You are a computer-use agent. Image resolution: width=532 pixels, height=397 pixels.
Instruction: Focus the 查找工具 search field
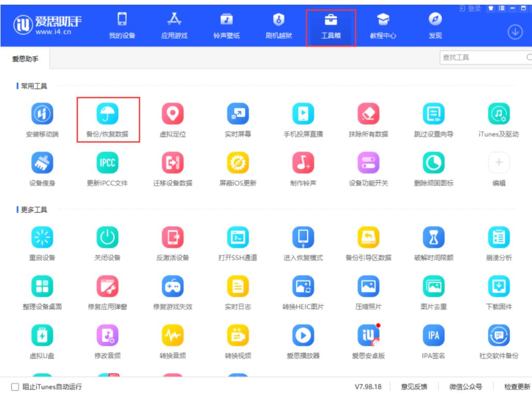(x=481, y=57)
